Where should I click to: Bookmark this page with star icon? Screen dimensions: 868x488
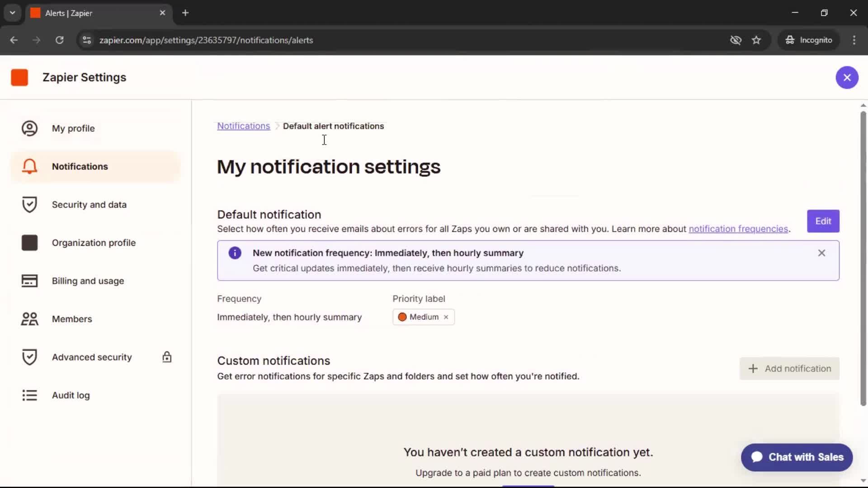point(756,40)
